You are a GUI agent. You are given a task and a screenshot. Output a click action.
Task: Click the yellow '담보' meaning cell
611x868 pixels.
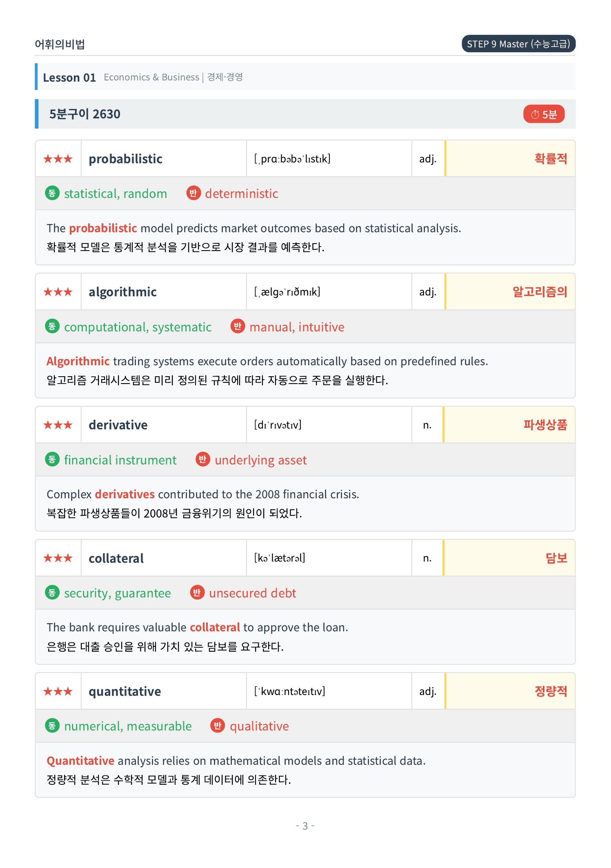tap(509, 558)
